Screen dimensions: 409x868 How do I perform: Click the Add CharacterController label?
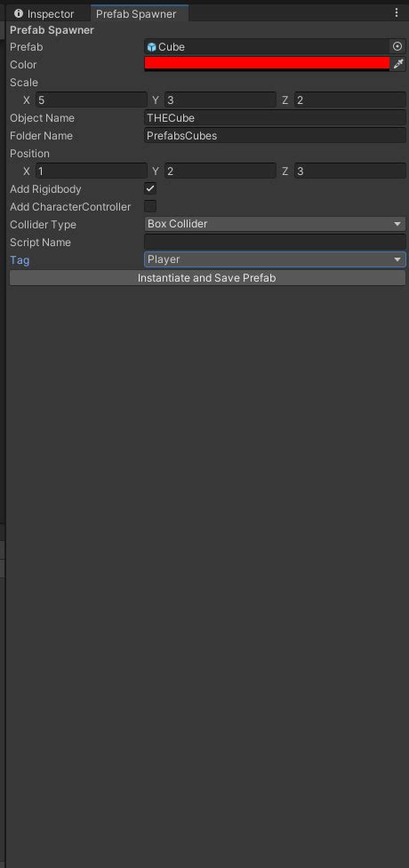tap(70, 207)
